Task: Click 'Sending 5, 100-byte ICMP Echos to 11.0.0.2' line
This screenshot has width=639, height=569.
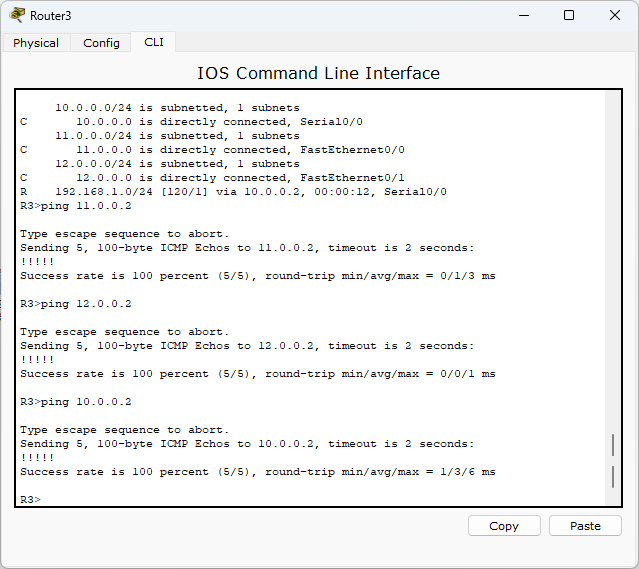Action: click(x=247, y=248)
